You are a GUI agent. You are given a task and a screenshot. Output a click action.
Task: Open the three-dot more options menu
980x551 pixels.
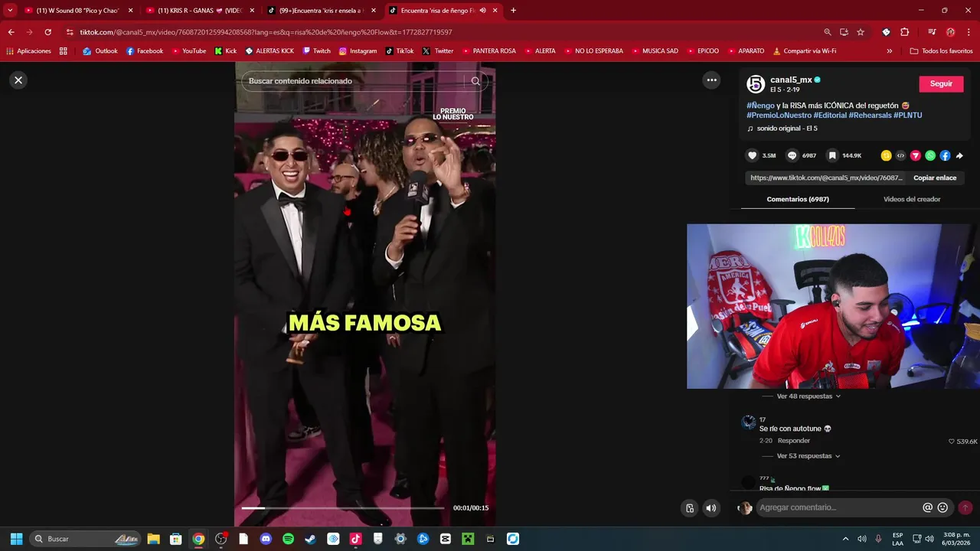[x=712, y=80]
